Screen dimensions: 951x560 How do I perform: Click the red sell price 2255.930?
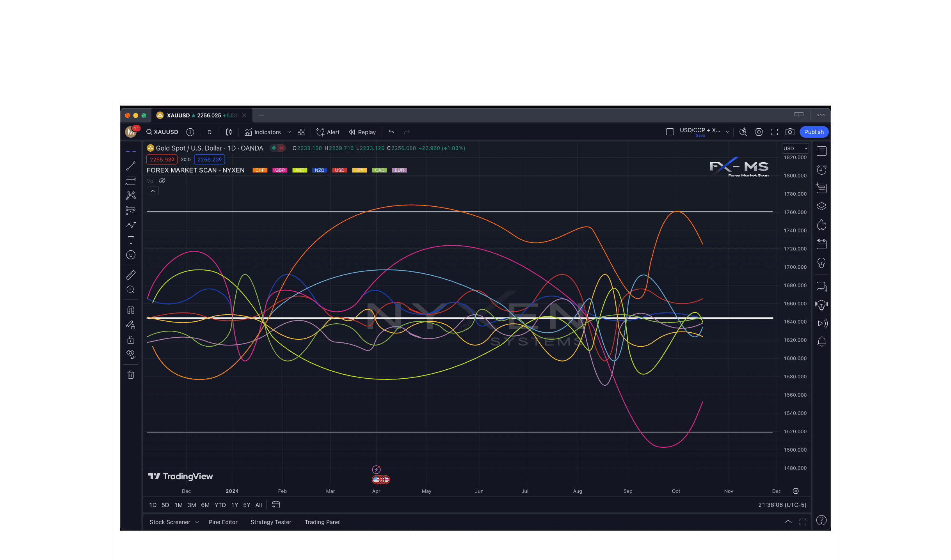[162, 159]
